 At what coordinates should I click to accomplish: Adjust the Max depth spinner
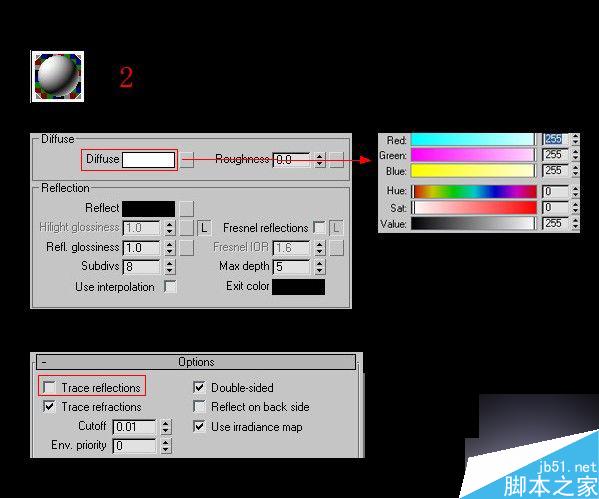(x=320, y=267)
